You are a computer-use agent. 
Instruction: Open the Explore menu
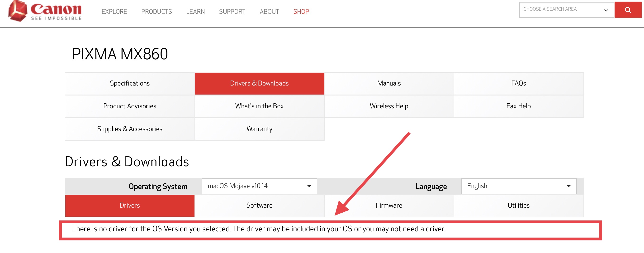pyautogui.click(x=114, y=11)
